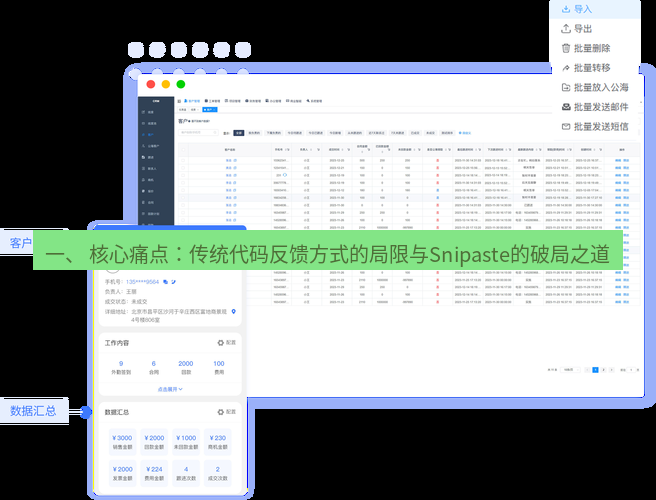Tick the checkbox of the 2023-12-21 row

point(183,168)
